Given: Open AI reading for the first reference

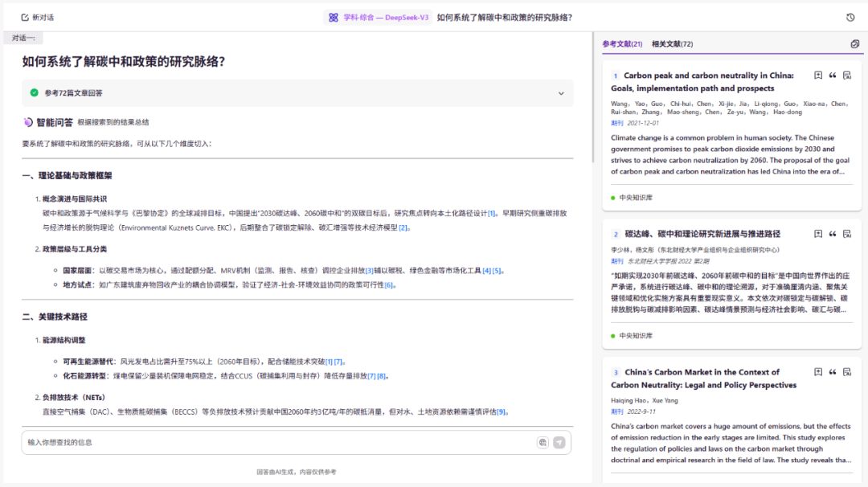Looking at the screenshot, I should pyautogui.click(x=847, y=76).
